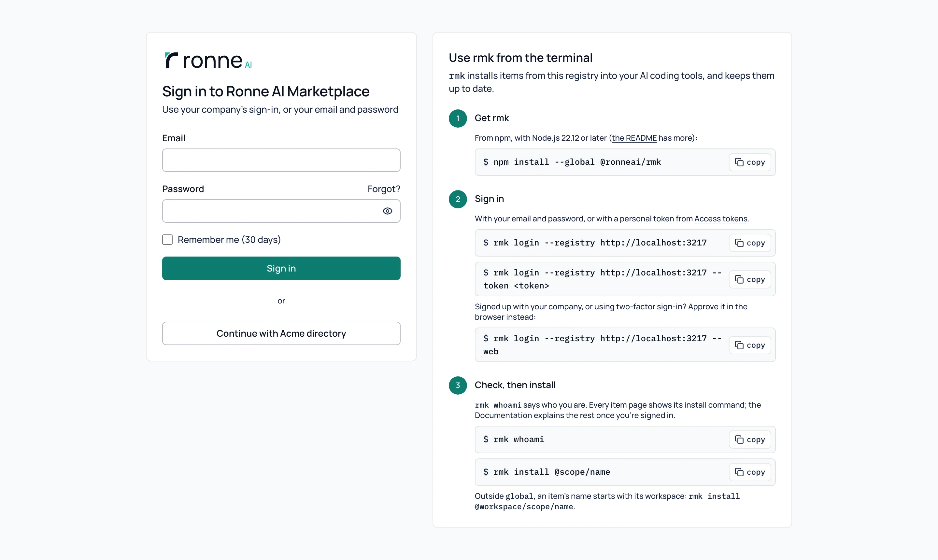The width and height of the screenshot is (938, 560).
Task: Click the Ronne AI logo
Action: 208,60
